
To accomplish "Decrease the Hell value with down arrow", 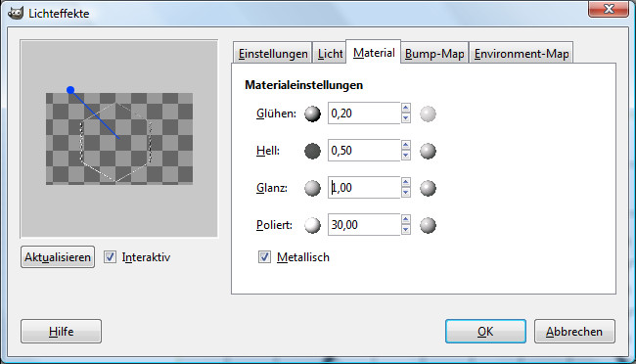I will 406,156.
